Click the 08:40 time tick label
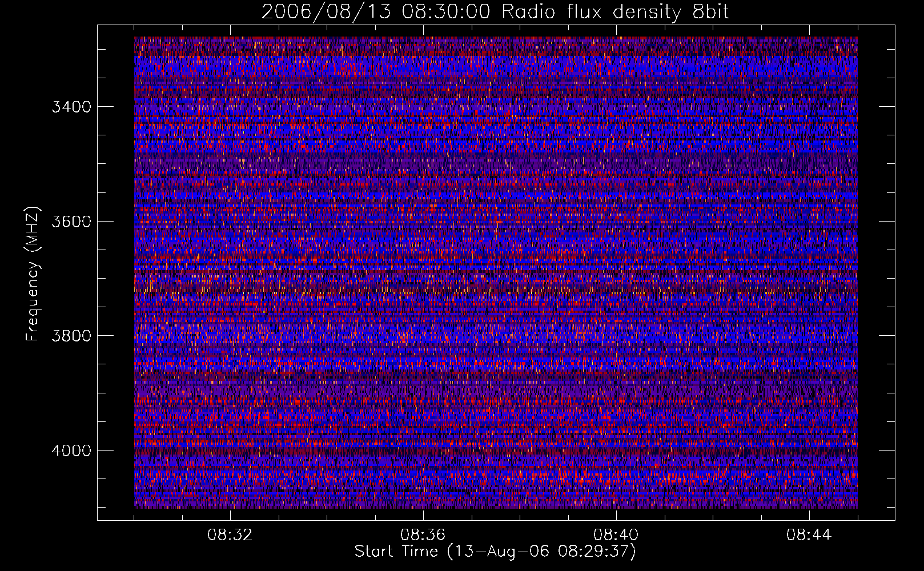 click(616, 535)
